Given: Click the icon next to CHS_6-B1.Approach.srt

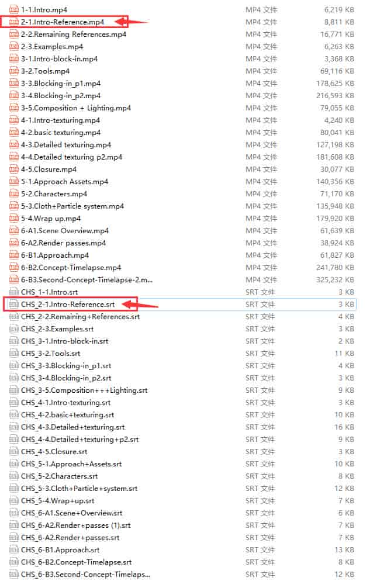Looking at the screenshot, I should pyautogui.click(x=15, y=550).
